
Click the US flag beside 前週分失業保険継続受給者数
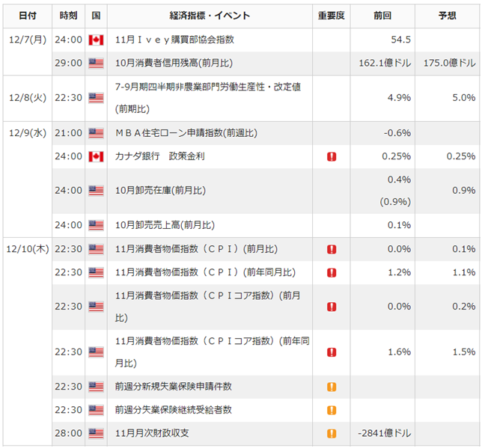[x=96, y=410]
